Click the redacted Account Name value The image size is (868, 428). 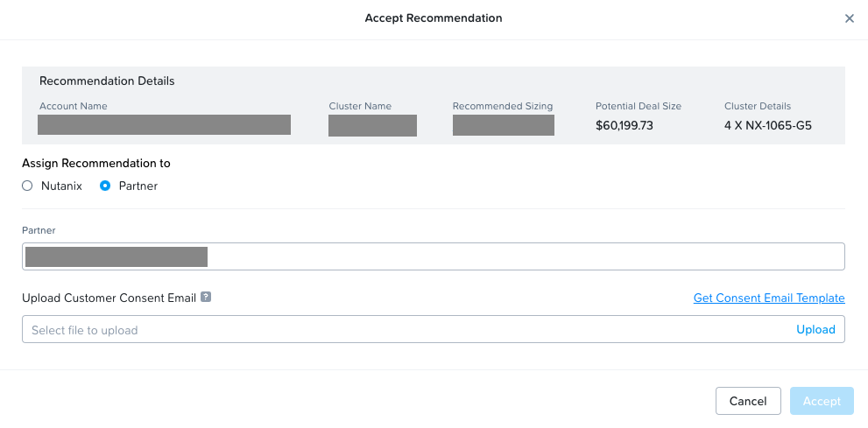(165, 125)
